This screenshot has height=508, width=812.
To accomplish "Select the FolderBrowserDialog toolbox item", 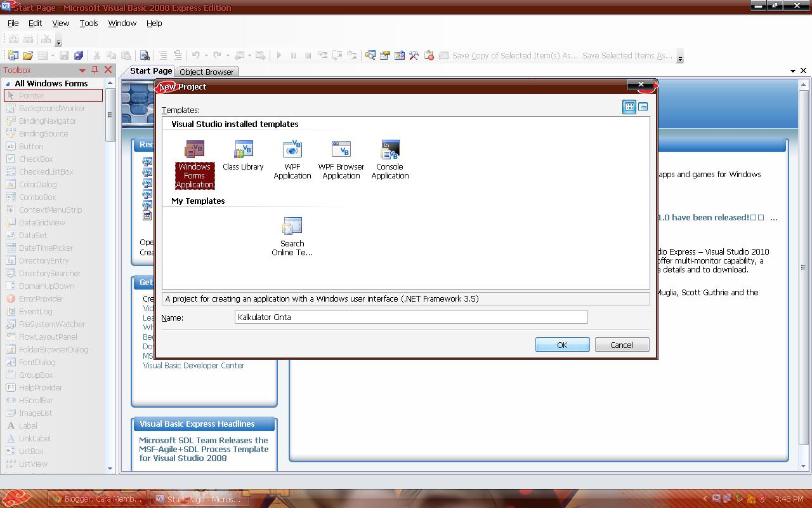I will pos(53,350).
